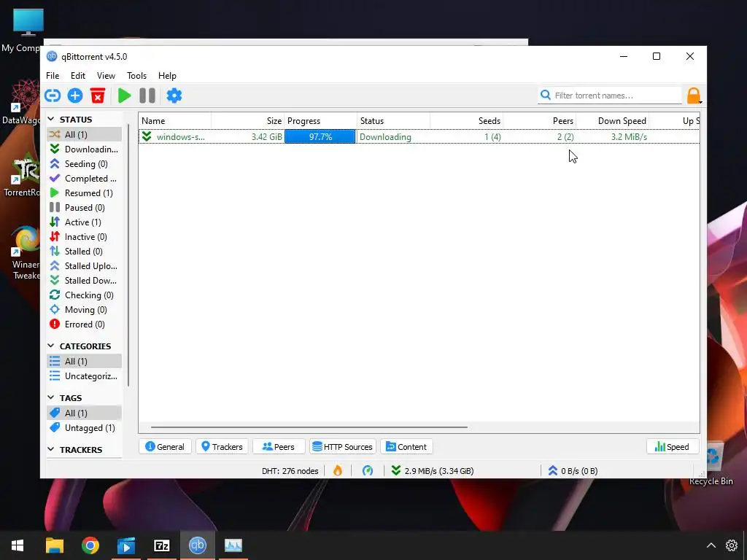Open the General properties tab
747x560 pixels.
pos(165,447)
